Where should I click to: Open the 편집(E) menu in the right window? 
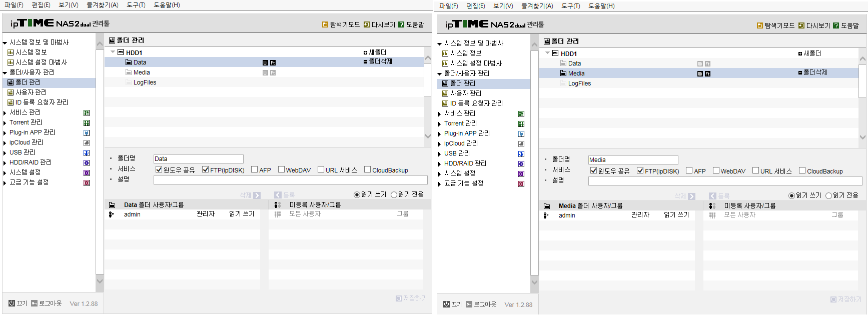click(x=476, y=6)
